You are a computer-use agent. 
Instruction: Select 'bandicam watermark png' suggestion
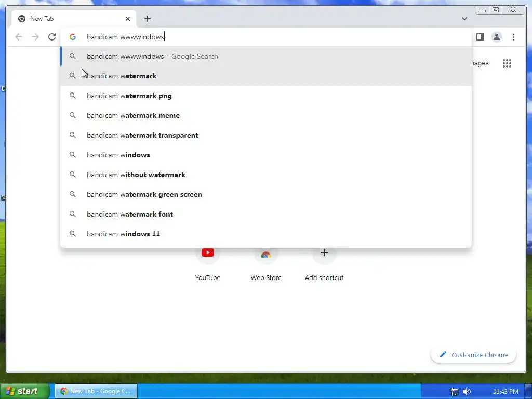click(x=266, y=96)
